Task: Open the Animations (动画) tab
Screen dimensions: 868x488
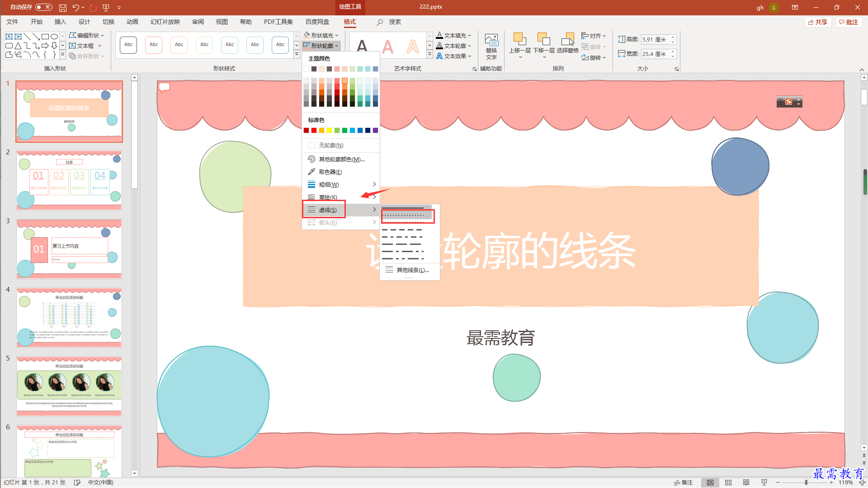Action: pyautogui.click(x=132, y=22)
